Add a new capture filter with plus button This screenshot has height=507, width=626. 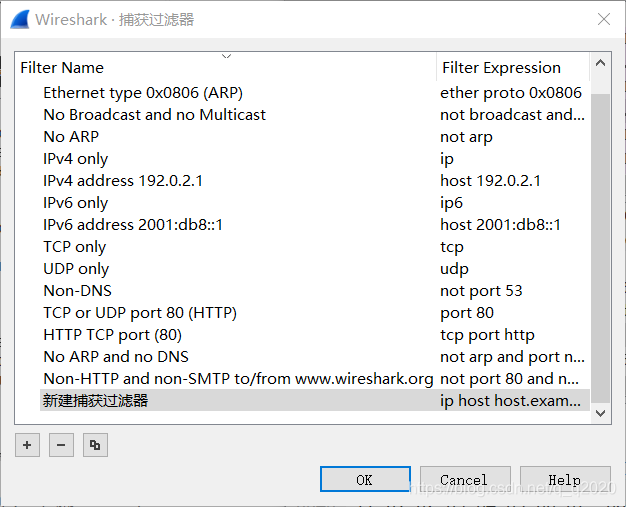(27, 445)
